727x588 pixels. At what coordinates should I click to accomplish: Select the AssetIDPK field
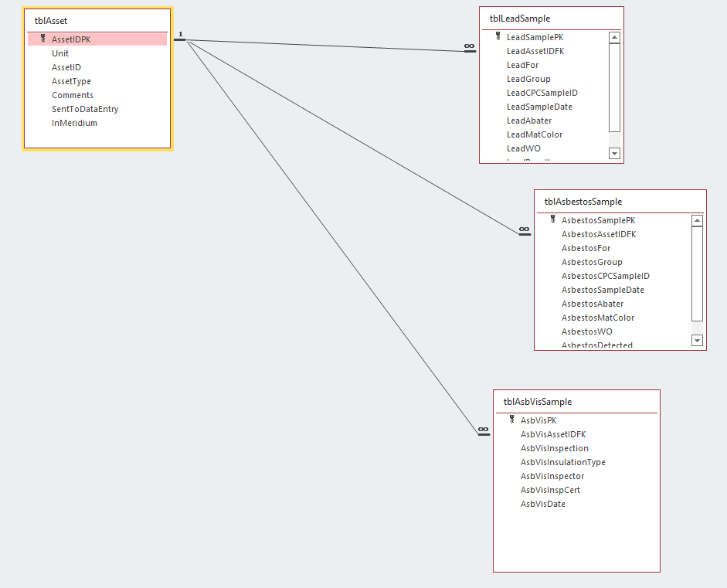97,39
